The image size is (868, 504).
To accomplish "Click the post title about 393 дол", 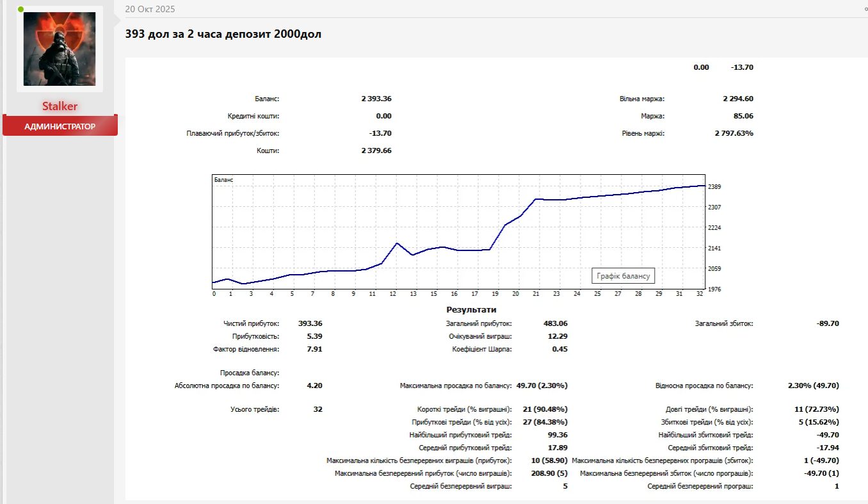I will (x=223, y=34).
